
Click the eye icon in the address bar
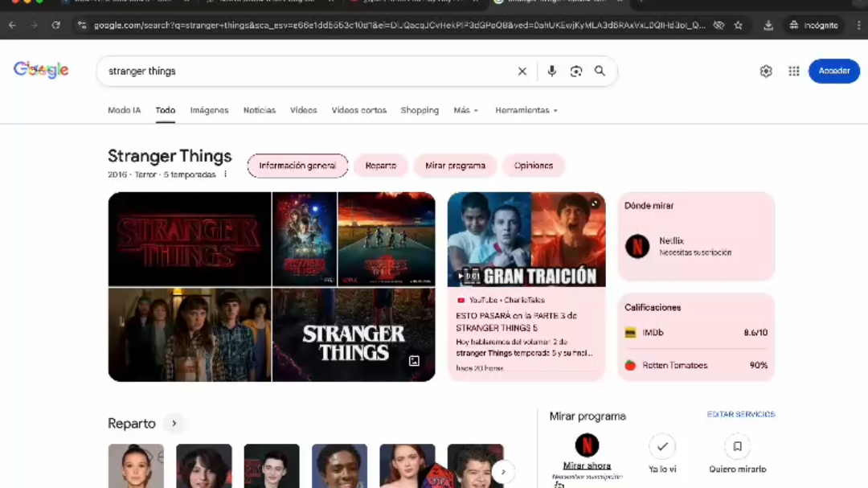[x=718, y=25]
